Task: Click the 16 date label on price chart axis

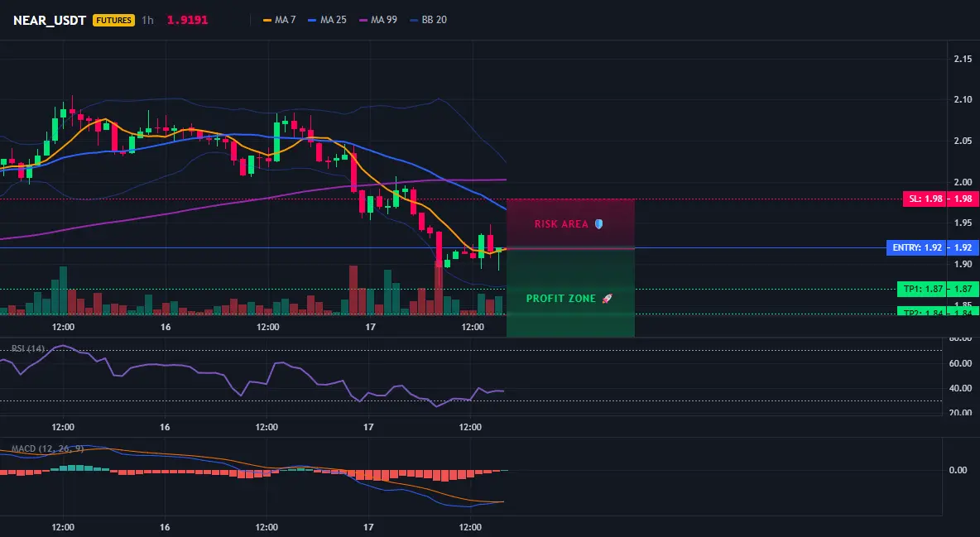Action: tap(166, 327)
